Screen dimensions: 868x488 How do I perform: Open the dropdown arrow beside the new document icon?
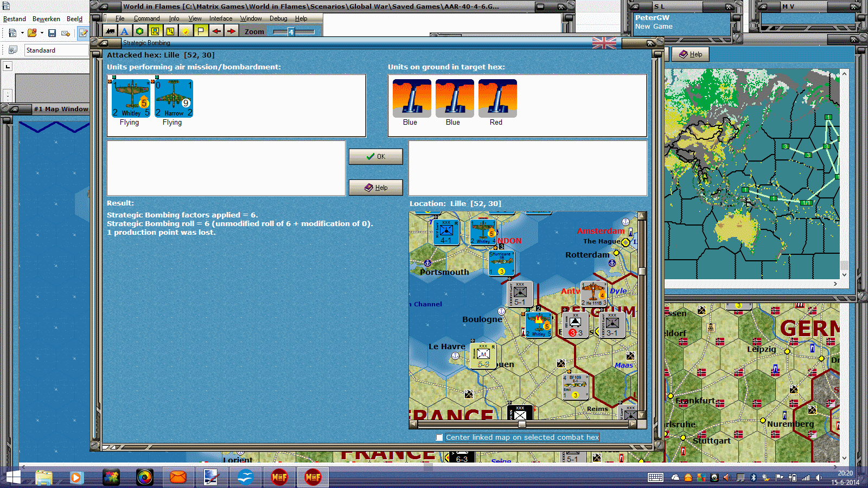point(22,33)
